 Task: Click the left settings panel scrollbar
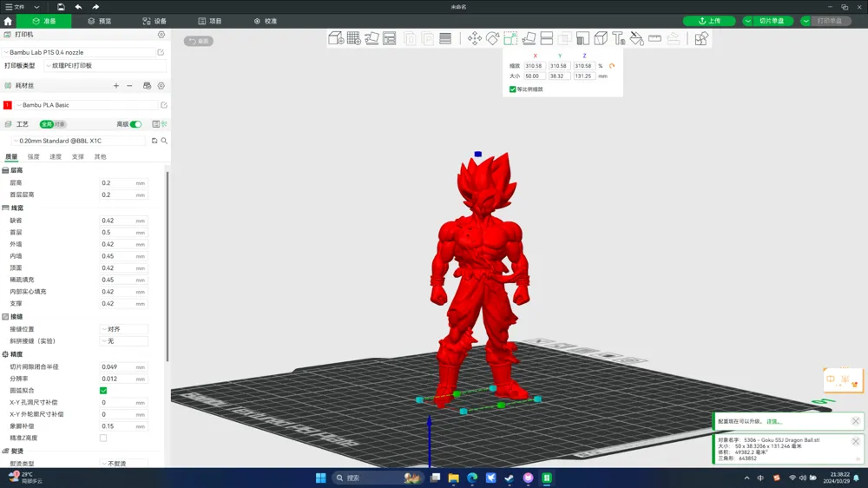168,266
